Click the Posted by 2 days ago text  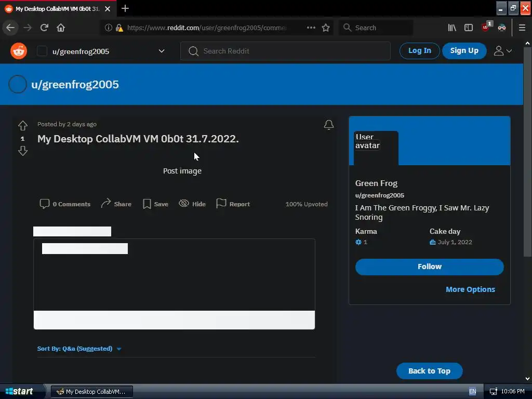[67, 124]
